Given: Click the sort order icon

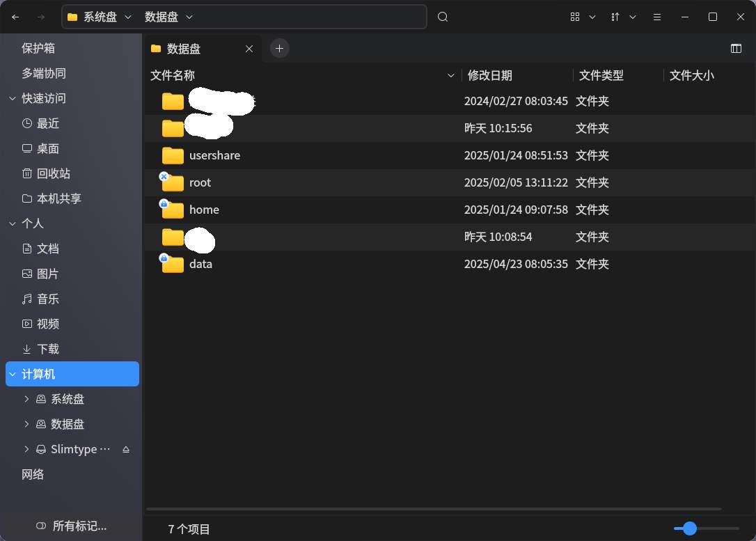Looking at the screenshot, I should point(615,17).
